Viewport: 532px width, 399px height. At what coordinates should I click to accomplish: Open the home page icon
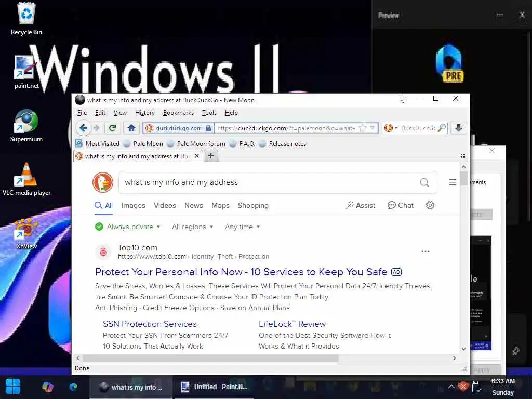131,128
